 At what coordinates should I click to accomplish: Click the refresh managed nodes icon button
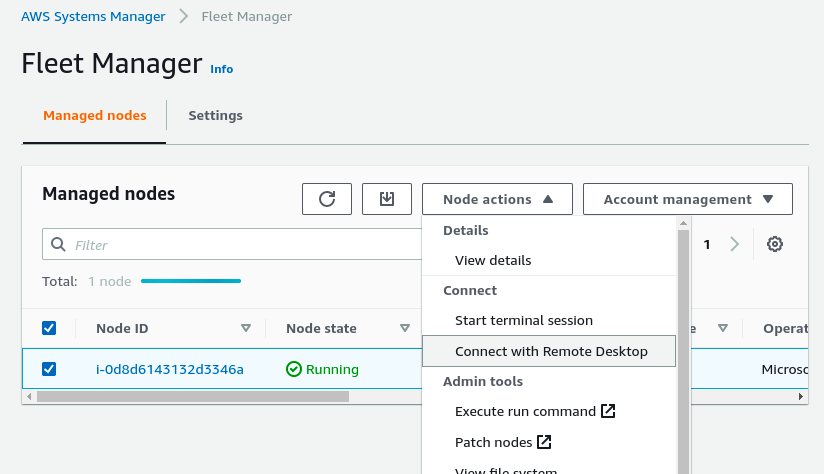[327, 199]
